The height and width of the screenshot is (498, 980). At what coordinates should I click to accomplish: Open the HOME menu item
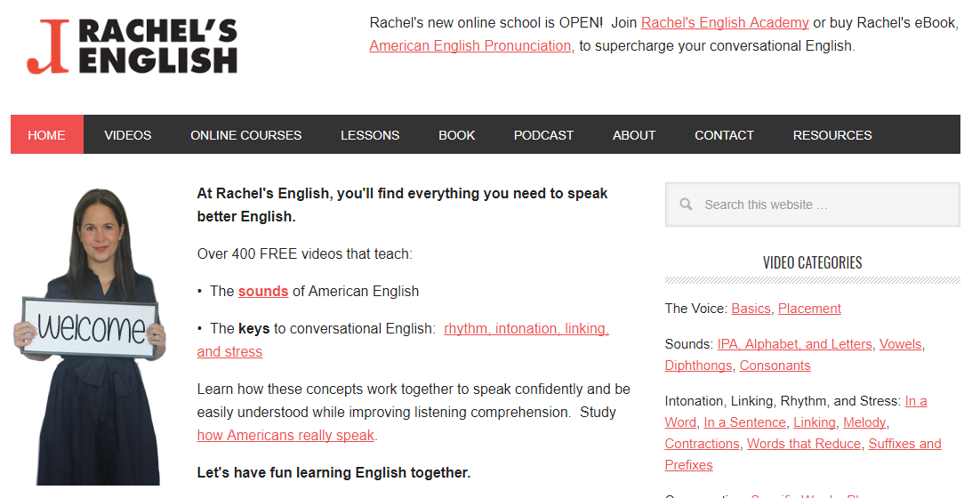tap(47, 135)
